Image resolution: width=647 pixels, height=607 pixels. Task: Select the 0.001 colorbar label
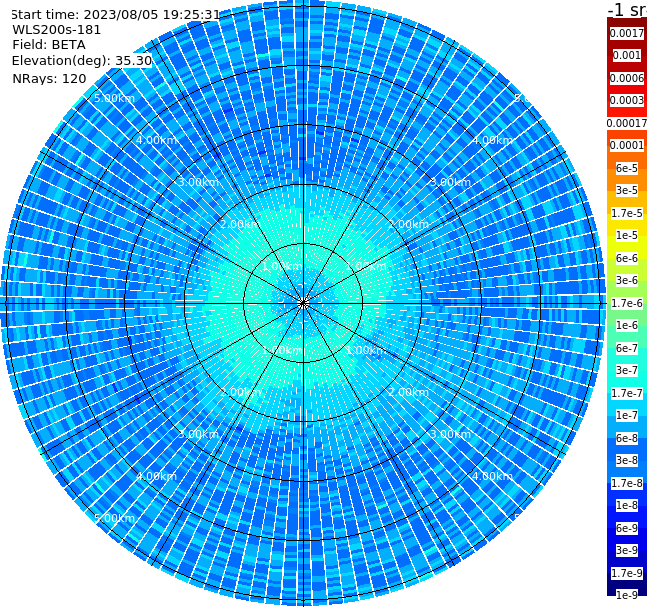coord(627,56)
